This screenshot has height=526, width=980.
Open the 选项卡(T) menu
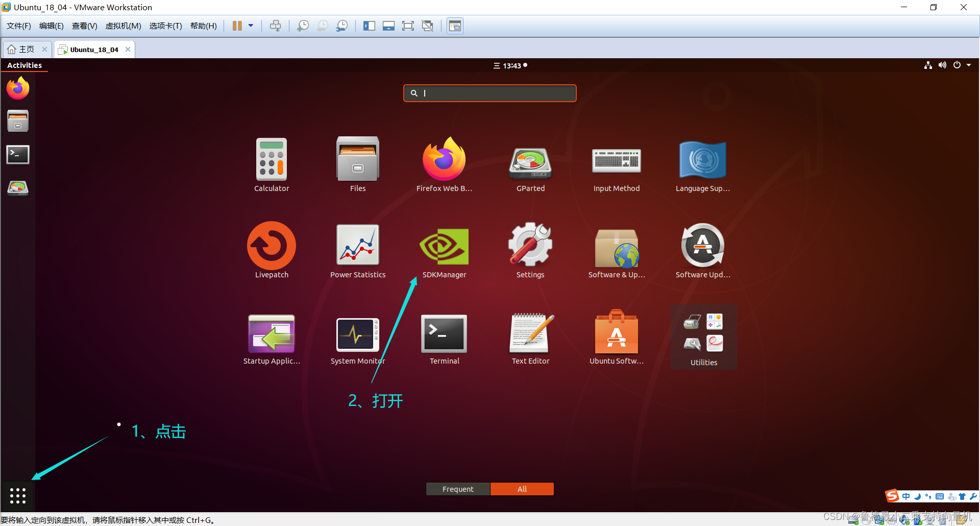click(166, 26)
